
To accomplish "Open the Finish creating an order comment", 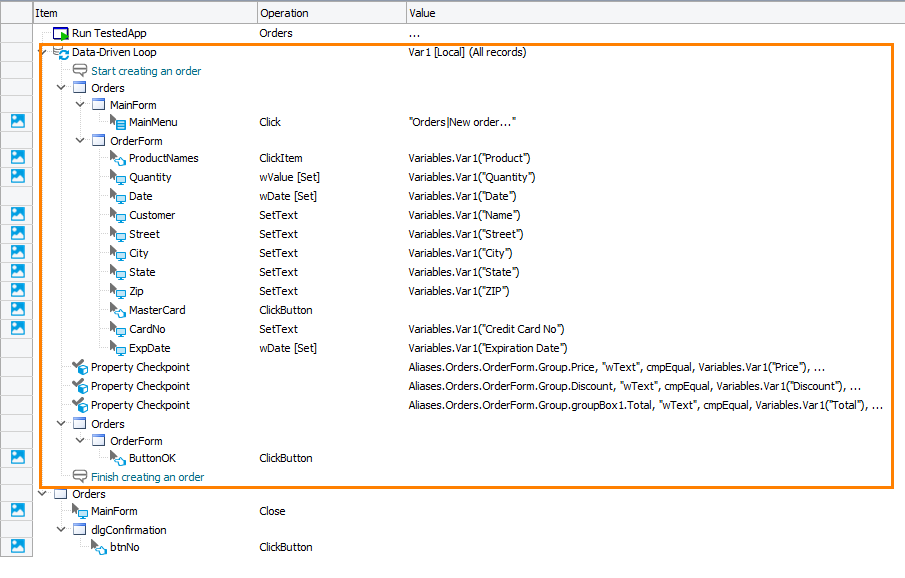I will (x=147, y=477).
